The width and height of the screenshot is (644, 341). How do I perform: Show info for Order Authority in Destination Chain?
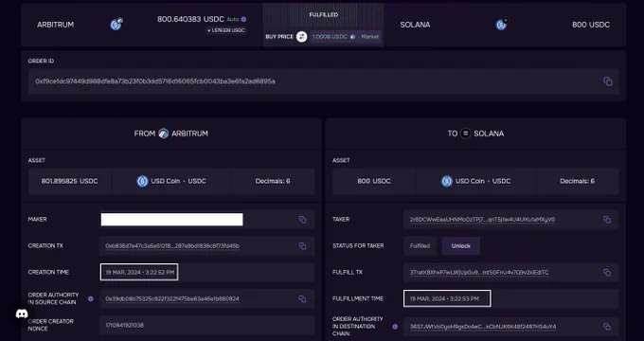tap(395, 327)
